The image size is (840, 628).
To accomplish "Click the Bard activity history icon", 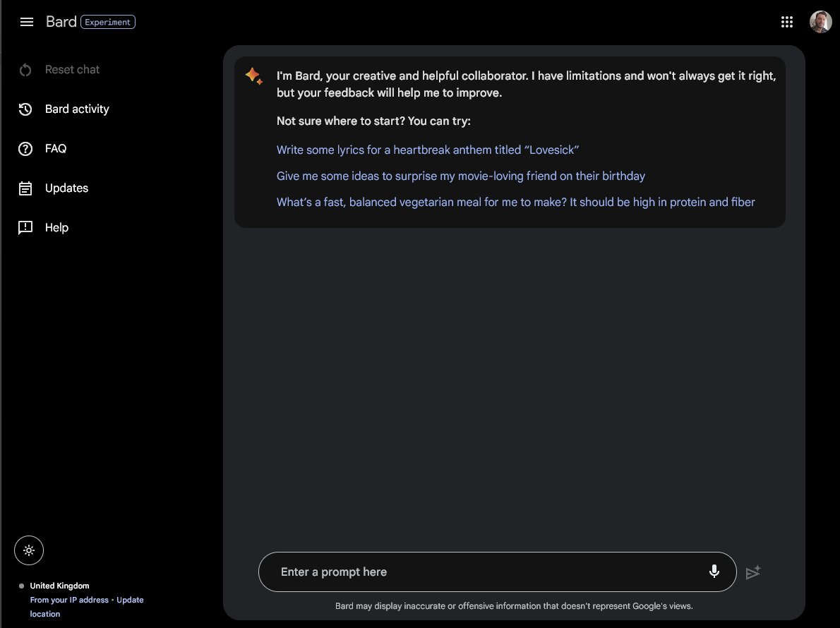I will [25, 109].
